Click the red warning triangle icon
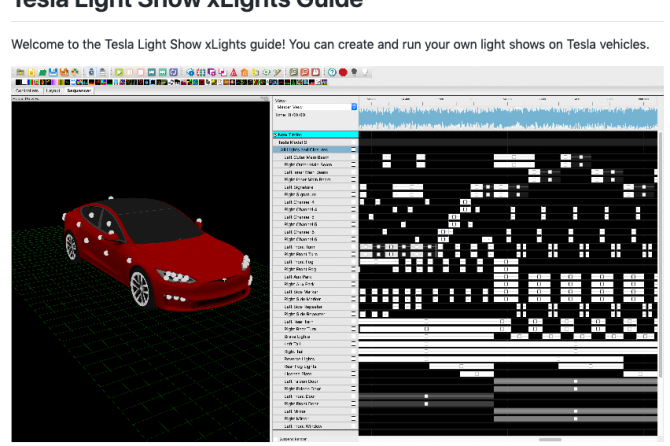 (233, 72)
